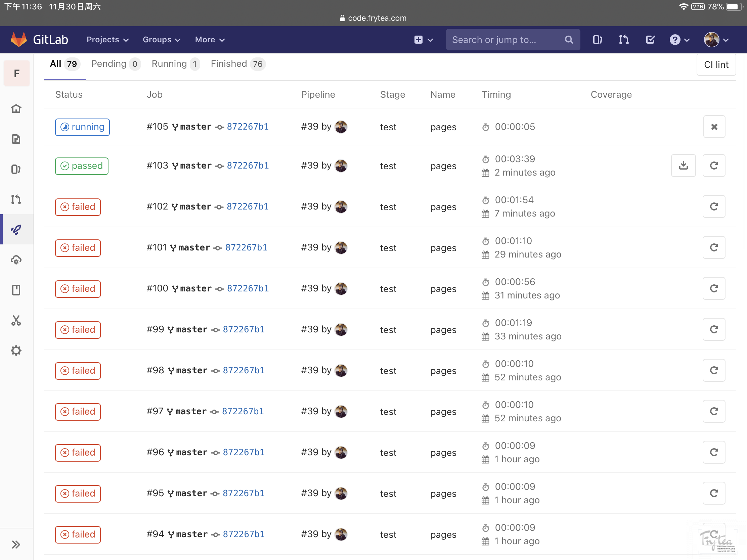
Task: Open commit 872267b1 link for job #101
Action: pyautogui.click(x=246, y=247)
